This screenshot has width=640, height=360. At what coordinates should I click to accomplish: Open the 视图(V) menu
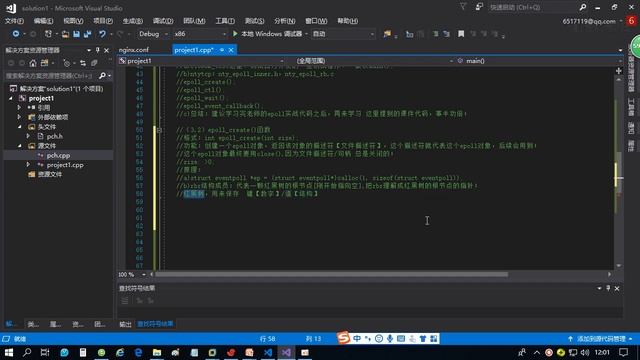73,21
